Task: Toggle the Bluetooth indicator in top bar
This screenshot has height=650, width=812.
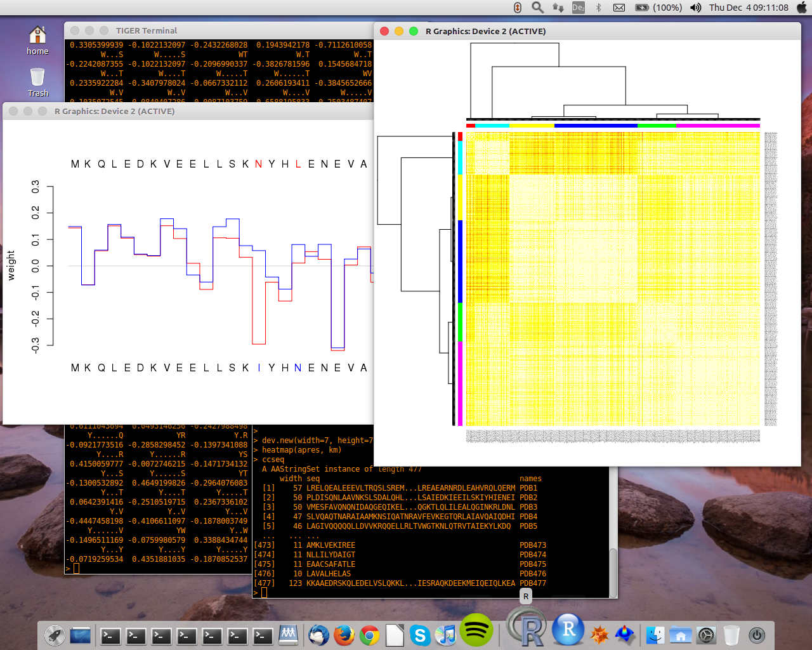Action: [598, 8]
